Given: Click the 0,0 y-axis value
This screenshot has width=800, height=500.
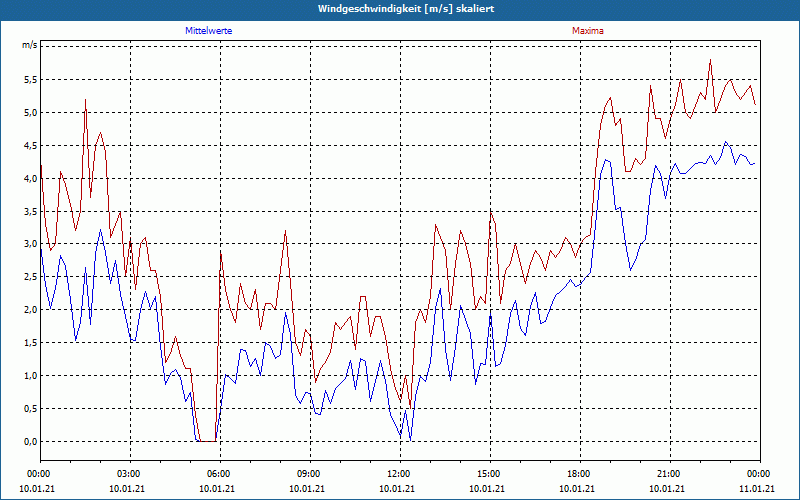Looking at the screenshot, I should coord(31,441).
